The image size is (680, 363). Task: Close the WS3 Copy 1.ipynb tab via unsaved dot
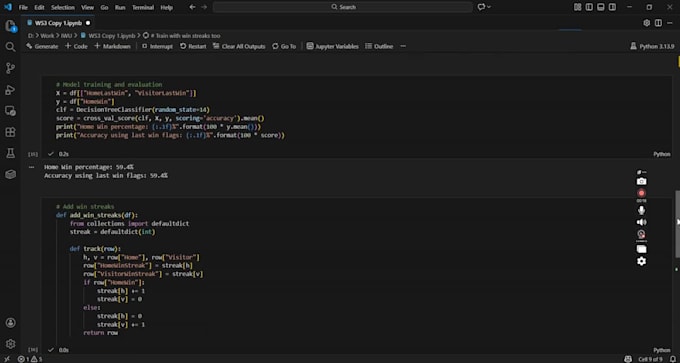[x=88, y=23]
